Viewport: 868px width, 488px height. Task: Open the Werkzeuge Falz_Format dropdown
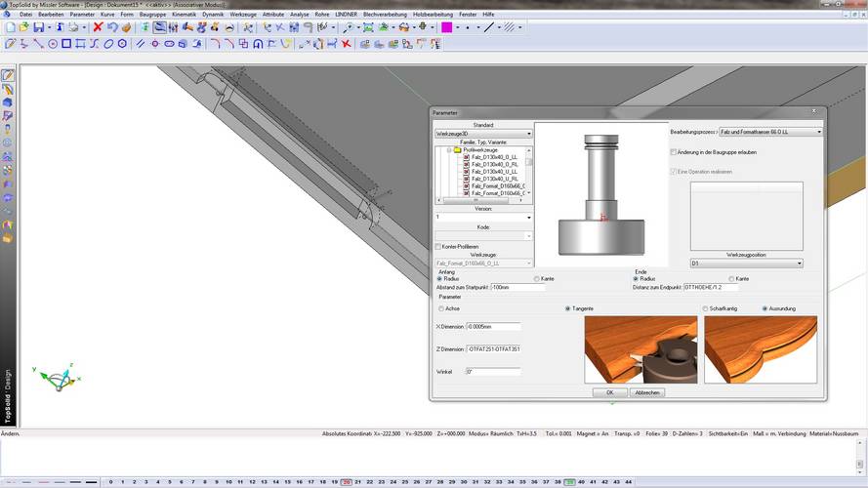tap(483, 264)
